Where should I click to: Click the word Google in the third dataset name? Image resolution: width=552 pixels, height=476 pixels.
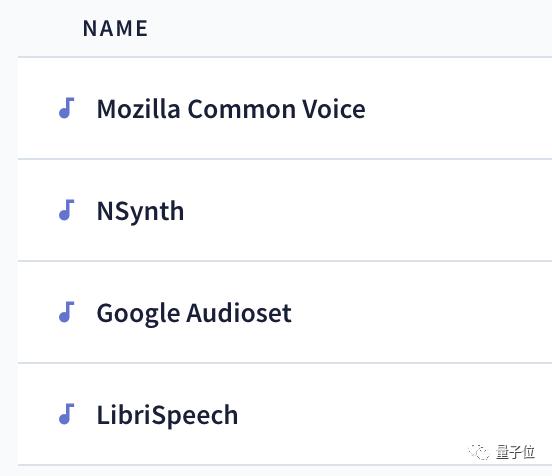coord(138,314)
